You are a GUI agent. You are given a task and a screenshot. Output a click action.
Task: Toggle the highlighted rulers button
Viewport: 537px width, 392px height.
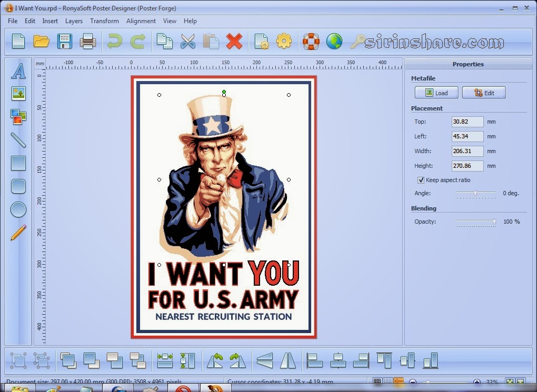(399, 381)
